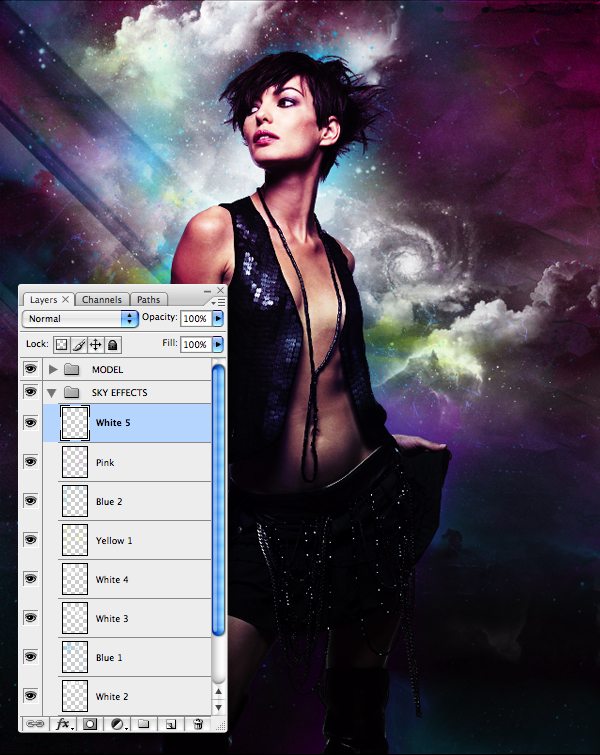Open the layer style fx menu
Image resolution: width=600 pixels, height=755 pixels.
click(x=64, y=724)
